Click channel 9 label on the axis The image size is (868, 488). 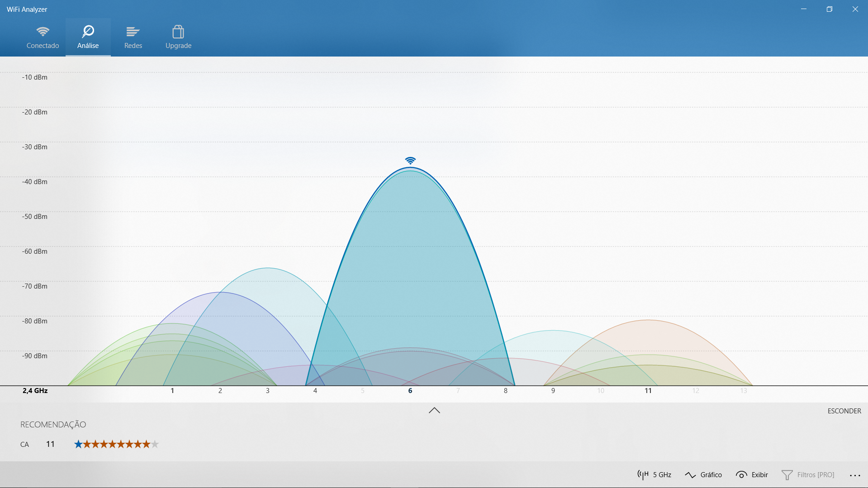click(553, 391)
